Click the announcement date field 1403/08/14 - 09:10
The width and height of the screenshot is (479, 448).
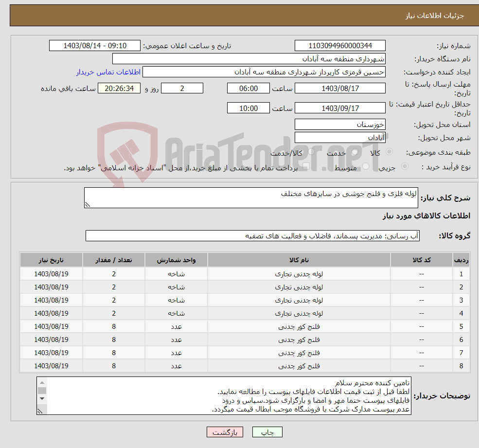pyautogui.click(x=95, y=46)
